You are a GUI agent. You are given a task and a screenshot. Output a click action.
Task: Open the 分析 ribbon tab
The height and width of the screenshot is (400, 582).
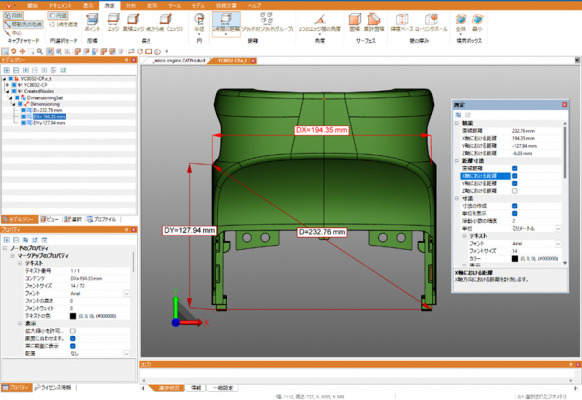[131, 6]
